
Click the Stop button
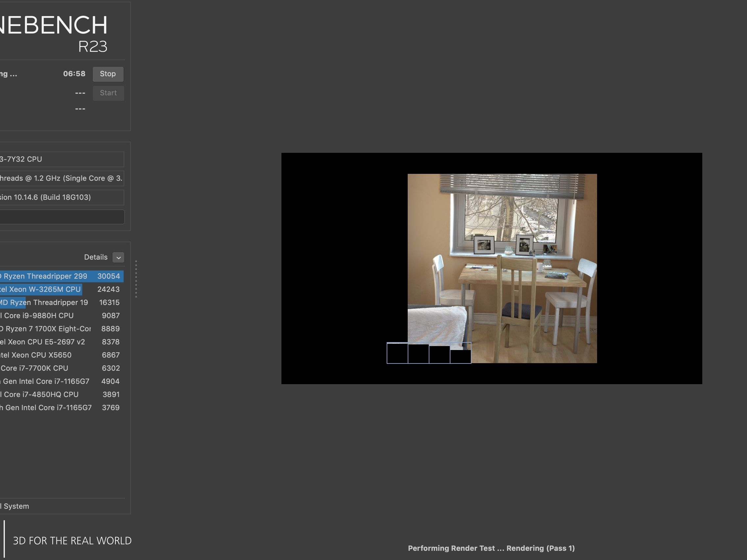[108, 74]
